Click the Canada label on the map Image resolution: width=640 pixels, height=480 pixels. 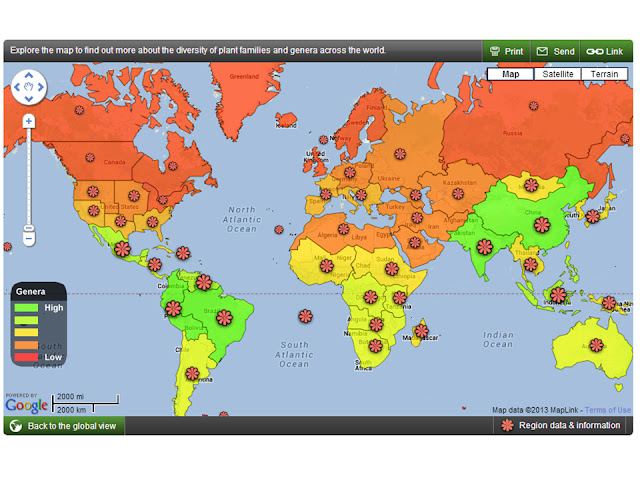(114, 162)
